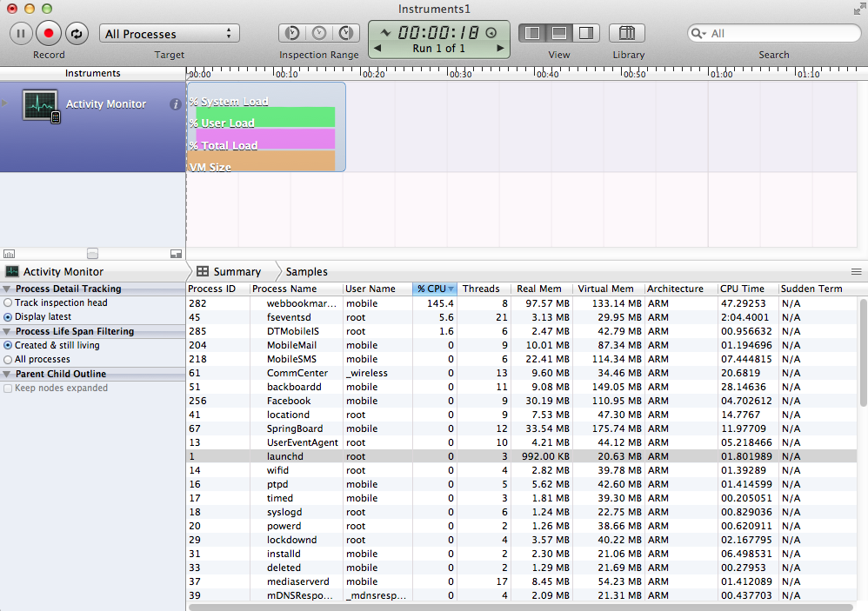Select the webbookmar... process row
The height and width of the screenshot is (611, 868).
coord(523,303)
